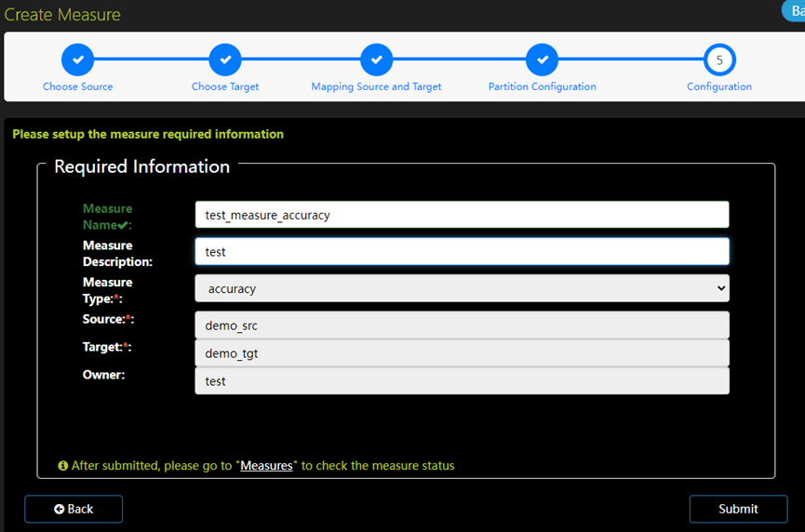Screen dimensions: 805x532
Task: Click the Target: label
Action: (x=107, y=347)
